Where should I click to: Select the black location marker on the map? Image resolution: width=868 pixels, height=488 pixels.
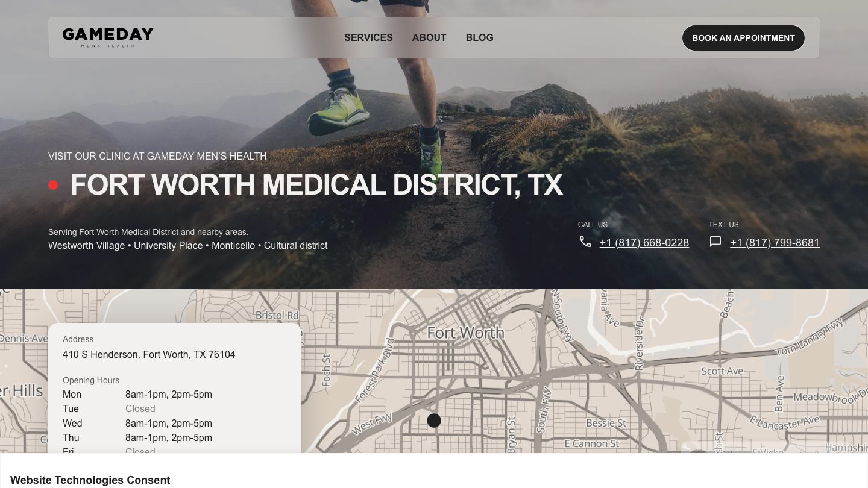coord(434,421)
